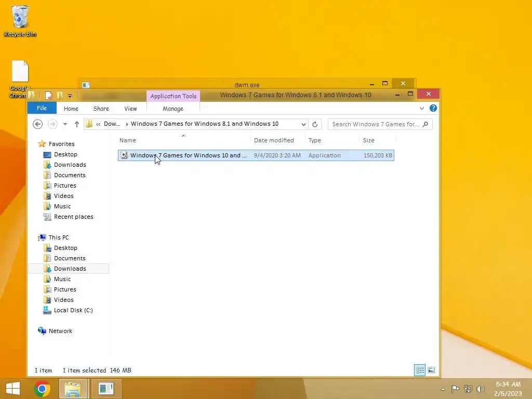Open the Recycle Bin desktop icon
This screenshot has height=399, width=532.
coord(20,20)
